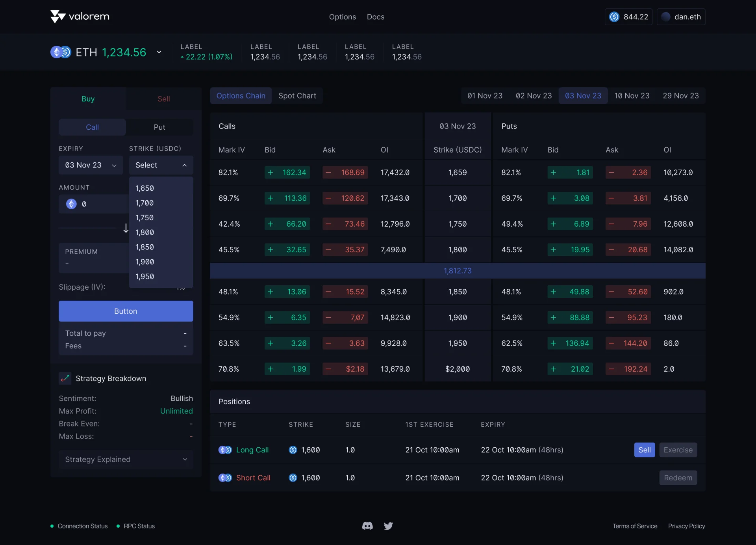Image resolution: width=756 pixels, height=545 pixels.
Task: Click the Amount input field
Action: [94, 204]
